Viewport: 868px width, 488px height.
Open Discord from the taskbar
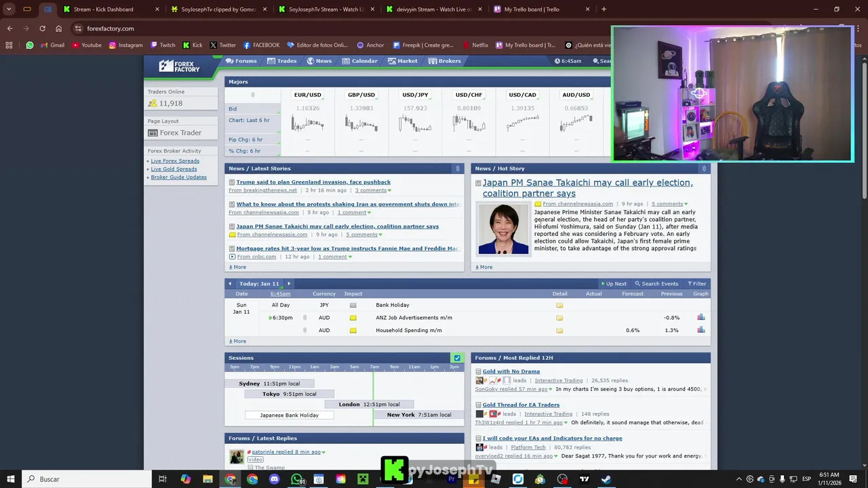pos(274,479)
